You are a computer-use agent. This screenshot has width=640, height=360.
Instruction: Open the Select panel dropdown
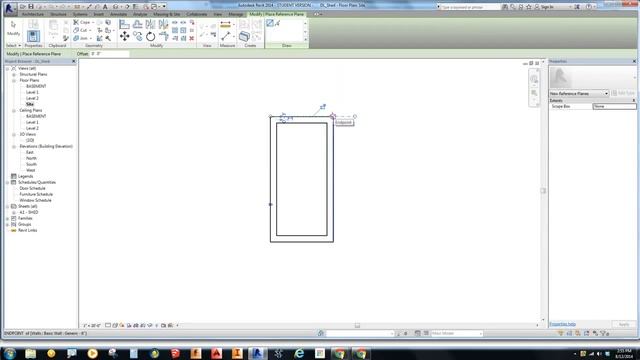coord(13,45)
